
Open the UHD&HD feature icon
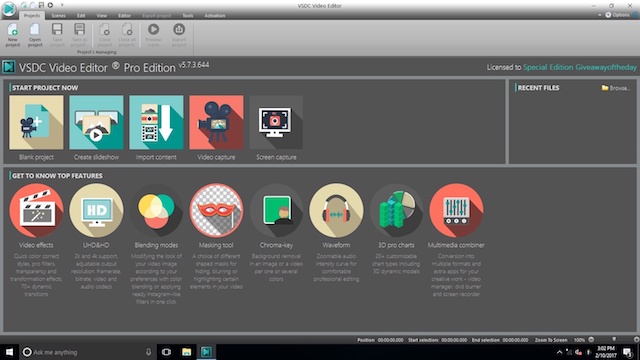tap(96, 210)
